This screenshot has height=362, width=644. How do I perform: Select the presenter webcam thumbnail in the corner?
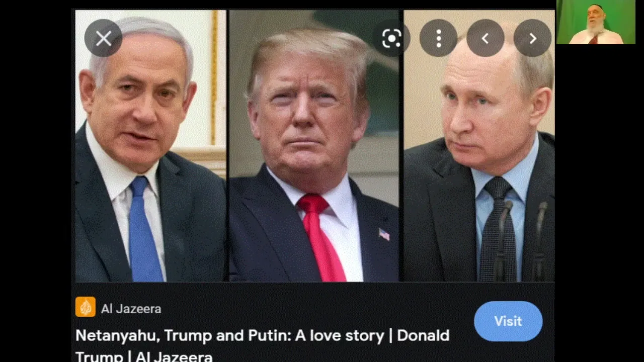click(x=596, y=22)
